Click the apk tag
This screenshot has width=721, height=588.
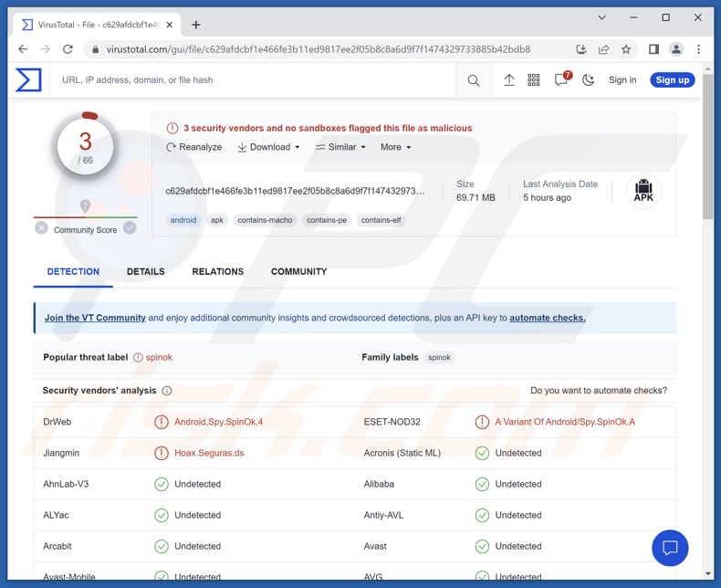tap(217, 220)
